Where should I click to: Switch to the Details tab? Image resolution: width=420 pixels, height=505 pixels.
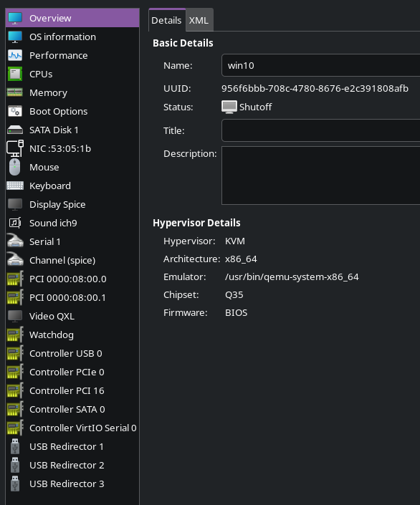click(x=166, y=20)
